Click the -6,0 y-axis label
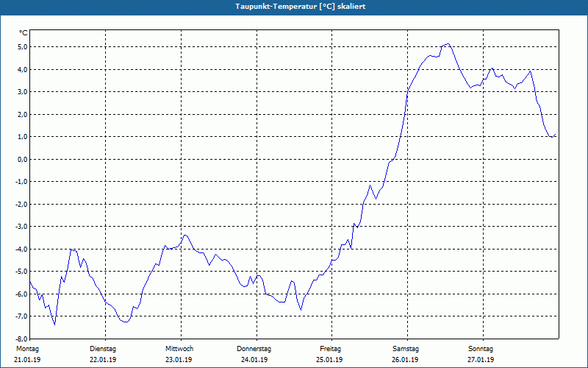The image size is (588, 368). [x=21, y=294]
